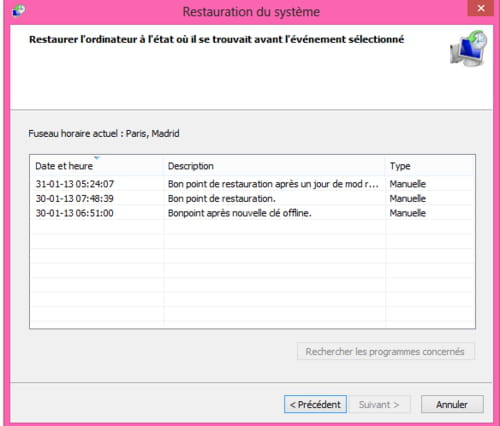This screenshot has width=500, height=426.
Task: Select restore point dated 30-01-13 07:48:39
Action: click(75, 199)
